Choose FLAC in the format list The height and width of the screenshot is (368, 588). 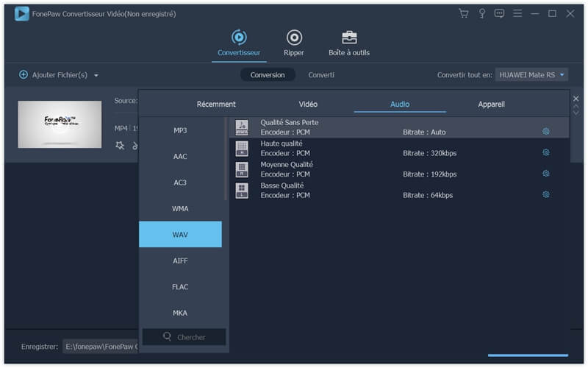tap(180, 287)
